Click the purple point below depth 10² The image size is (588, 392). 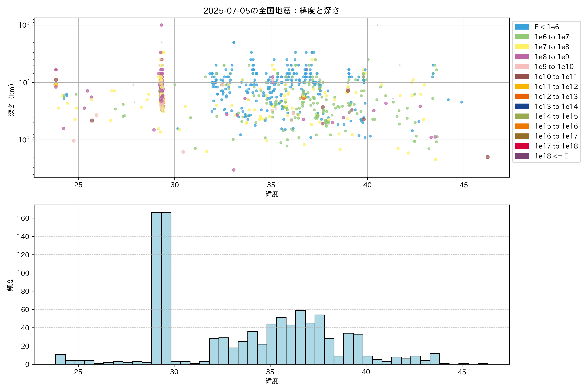(x=234, y=170)
